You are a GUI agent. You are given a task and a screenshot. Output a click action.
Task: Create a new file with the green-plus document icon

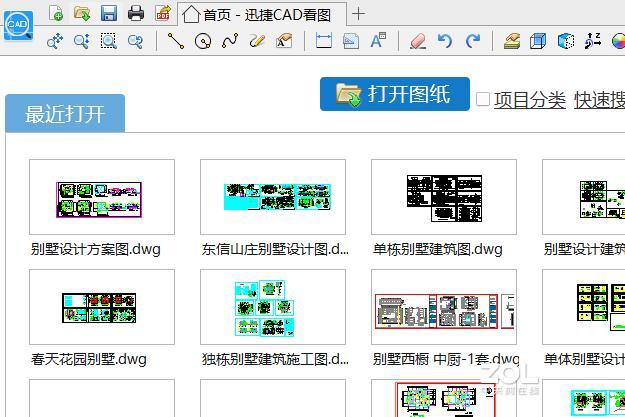tap(56, 13)
